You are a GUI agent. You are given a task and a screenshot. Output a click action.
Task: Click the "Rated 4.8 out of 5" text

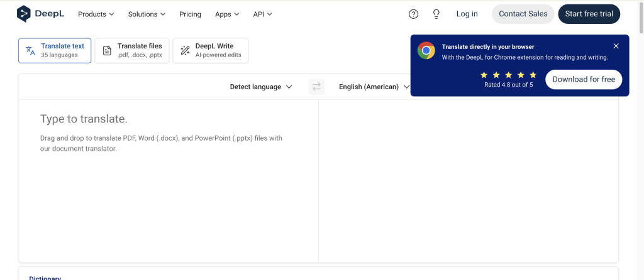(508, 85)
